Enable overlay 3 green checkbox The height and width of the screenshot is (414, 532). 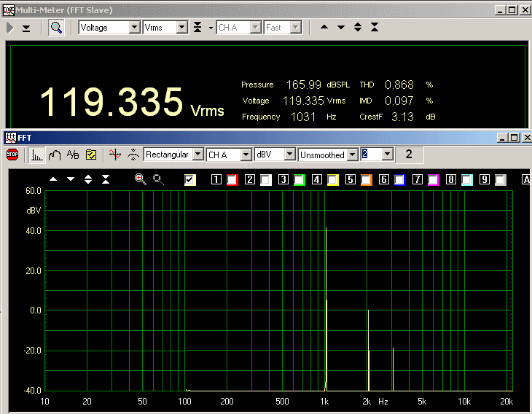[x=299, y=179]
